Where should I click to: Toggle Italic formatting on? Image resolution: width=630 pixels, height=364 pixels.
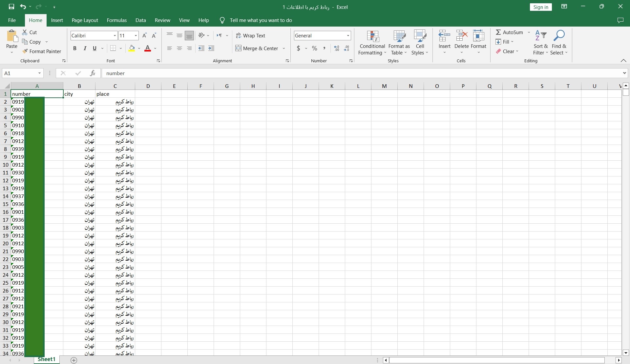tap(85, 48)
